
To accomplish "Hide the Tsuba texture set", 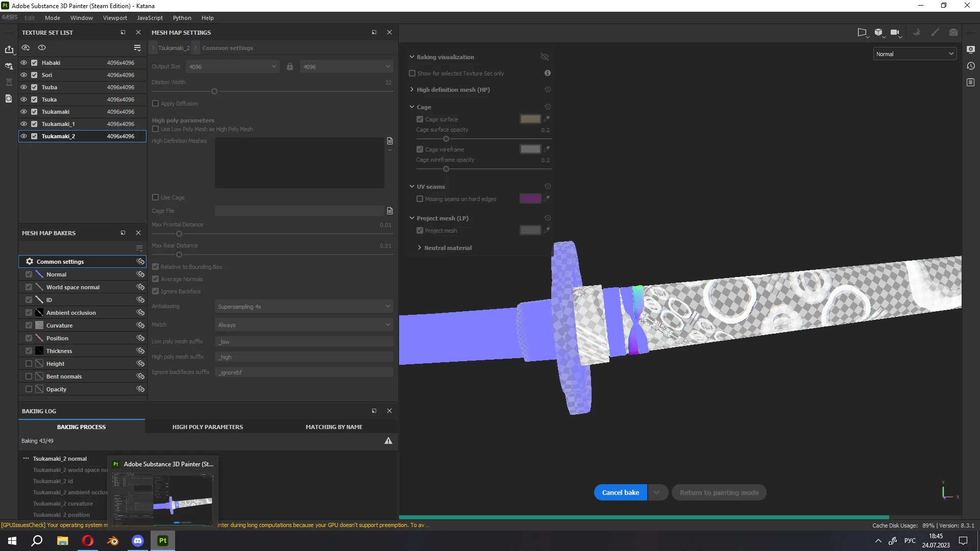I will 23,87.
